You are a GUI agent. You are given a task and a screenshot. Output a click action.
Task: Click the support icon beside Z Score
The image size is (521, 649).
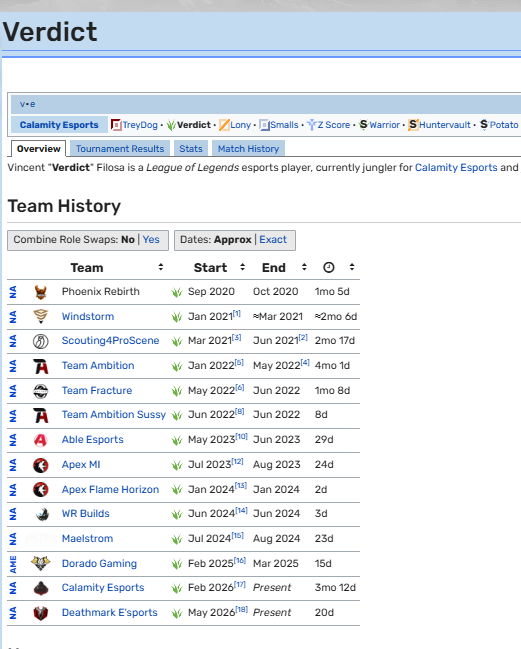pos(312,125)
